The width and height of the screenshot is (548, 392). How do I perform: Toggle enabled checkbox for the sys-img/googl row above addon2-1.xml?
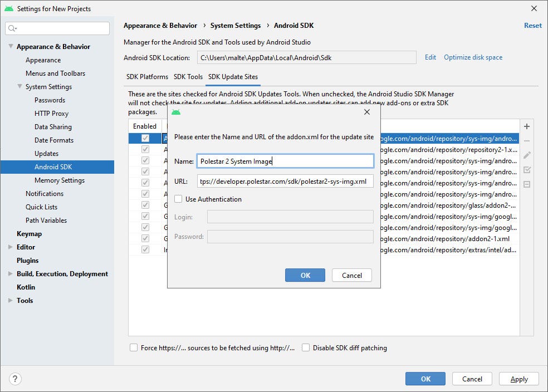click(x=145, y=227)
